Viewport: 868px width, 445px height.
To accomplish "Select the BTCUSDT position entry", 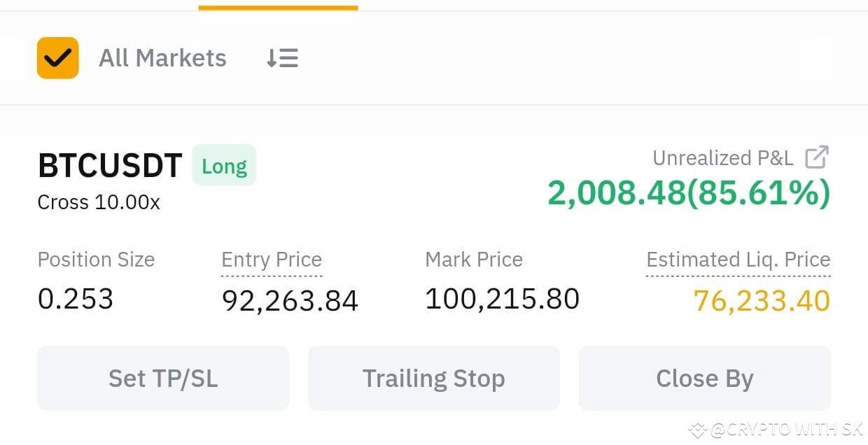I will pyautogui.click(x=109, y=166).
